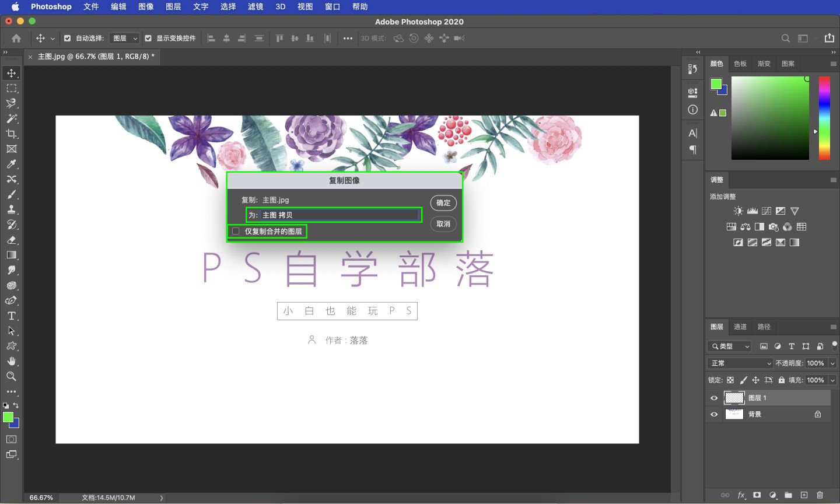Select the Zoom tool

tap(11, 376)
